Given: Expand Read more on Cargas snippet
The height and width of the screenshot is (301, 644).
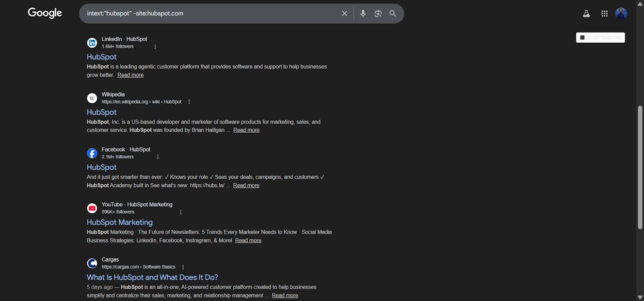Looking at the screenshot, I should [x=285, y=296].
